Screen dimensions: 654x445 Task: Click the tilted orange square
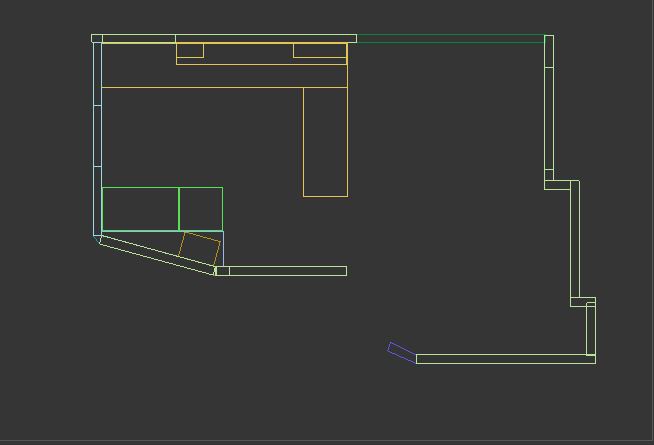[x=199, y=248]
